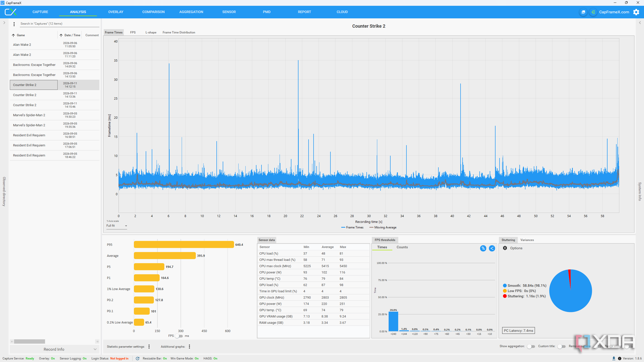Click the CapFrameX logo icon

(x=11, y=12)
